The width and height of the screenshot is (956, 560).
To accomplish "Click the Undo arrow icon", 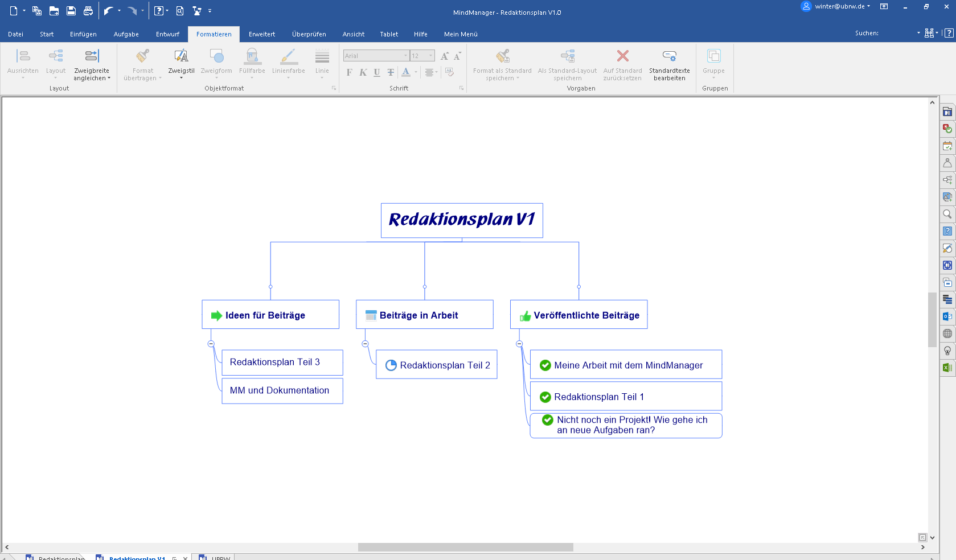I will (108, 11).
